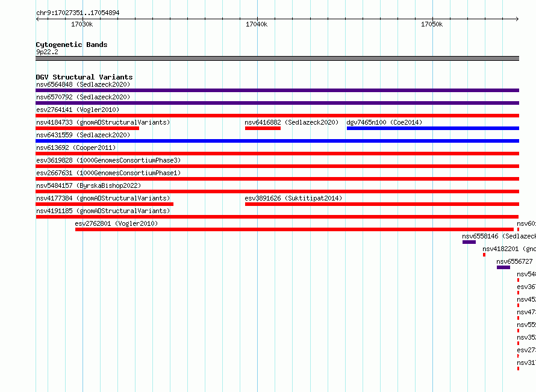The width and height of the screenshot is (536, 392).
Task: Click the 9p22.2 band label
Action: click(x=47, y=52)
